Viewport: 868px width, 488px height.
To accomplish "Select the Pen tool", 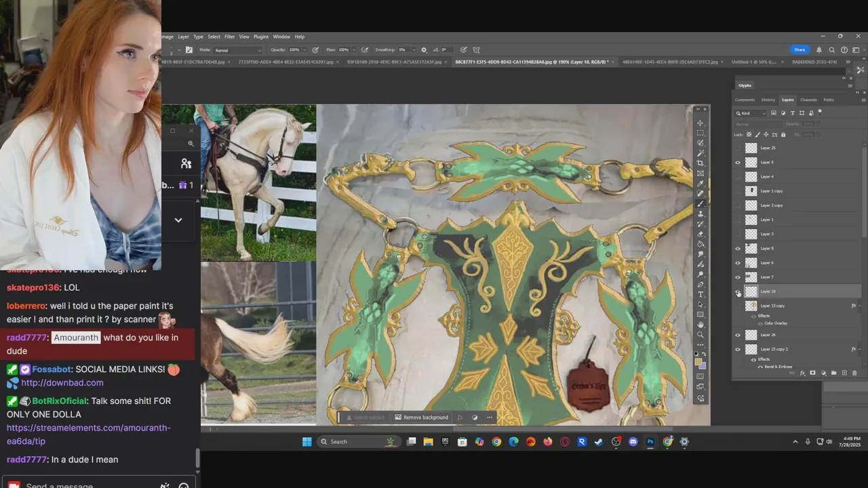I will [x=701, y=285].
